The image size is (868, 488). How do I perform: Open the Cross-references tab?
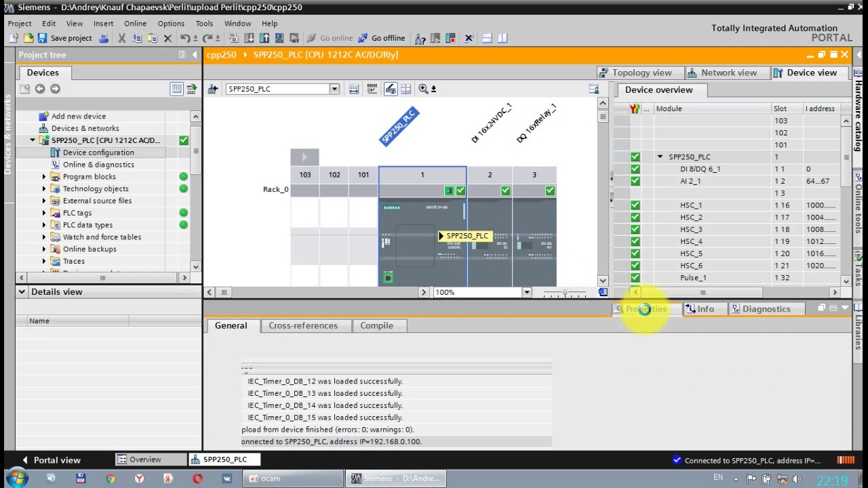point(303,325)
